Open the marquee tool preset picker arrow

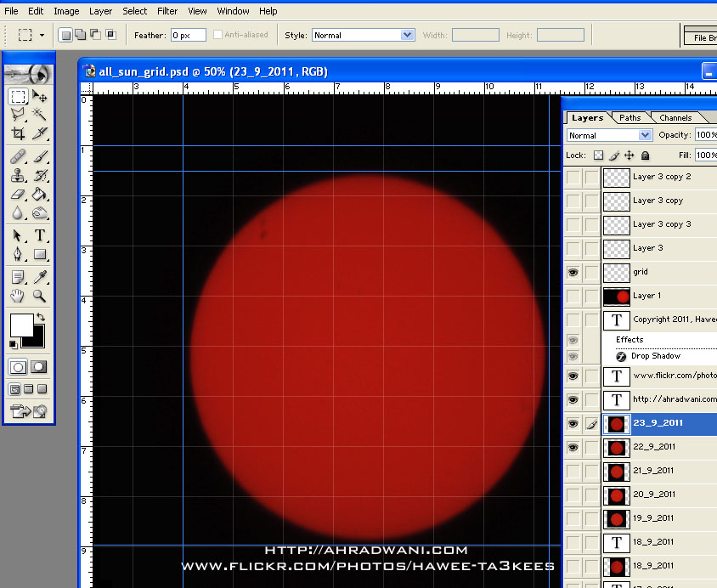42,35
